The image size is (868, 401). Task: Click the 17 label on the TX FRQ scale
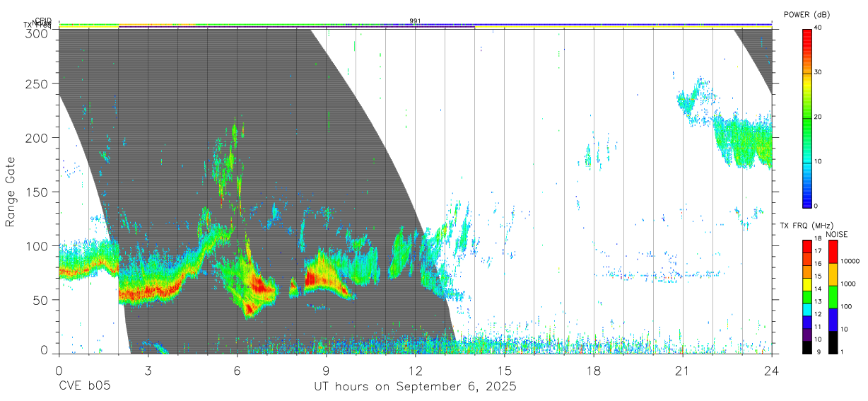(x=818, y=251)
